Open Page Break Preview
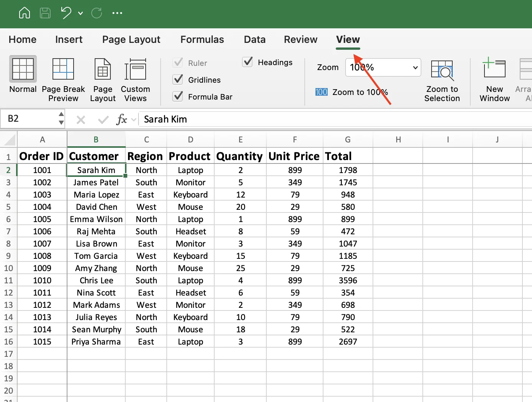The width and height of the screenshot is (532, 402). (63, 78)
